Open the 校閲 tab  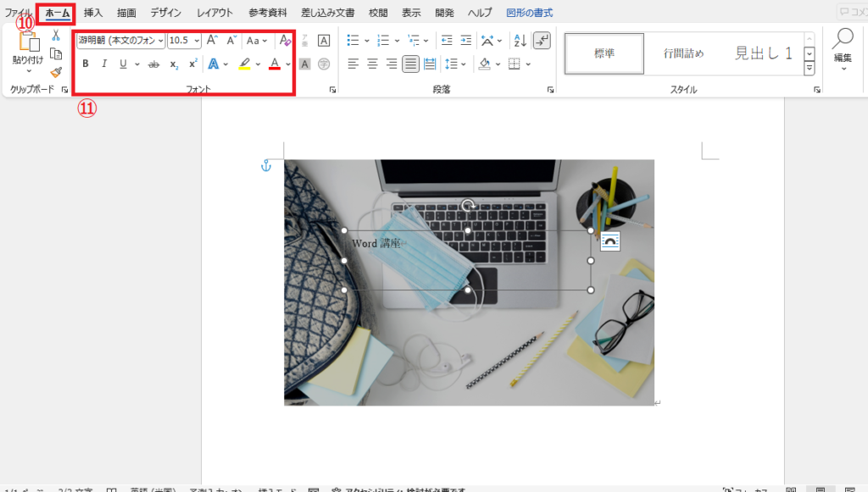tap(378, 12)
